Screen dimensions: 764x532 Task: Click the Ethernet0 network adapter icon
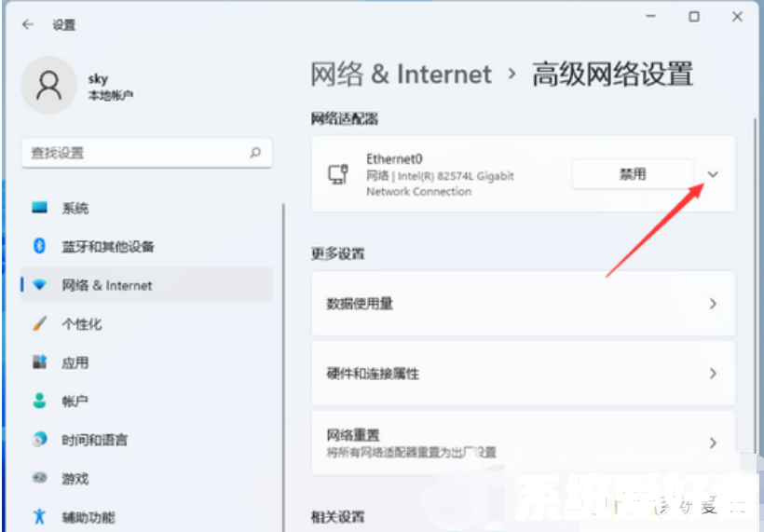tap(338, 174)
